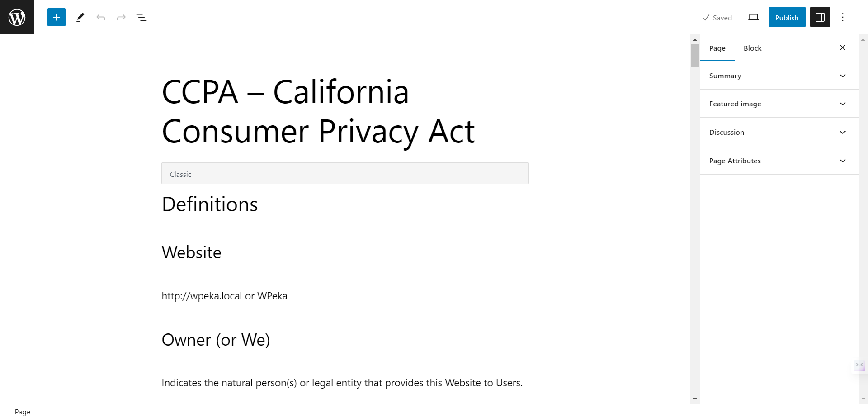Click the Publish button

tap(787, 17)
